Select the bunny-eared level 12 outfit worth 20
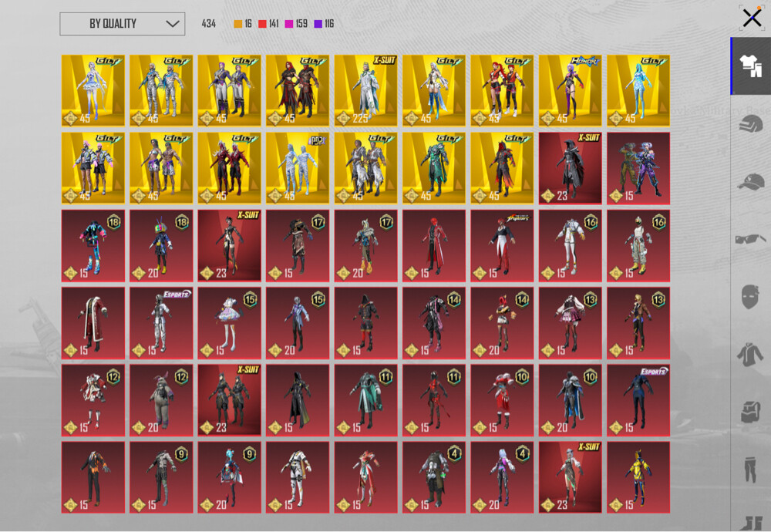The image size is (771, 532). tap(161, 399)
